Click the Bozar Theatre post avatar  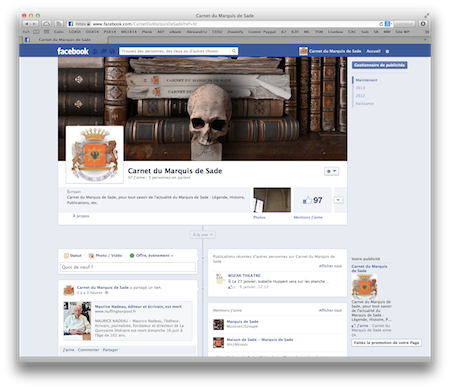click(219, 279)
